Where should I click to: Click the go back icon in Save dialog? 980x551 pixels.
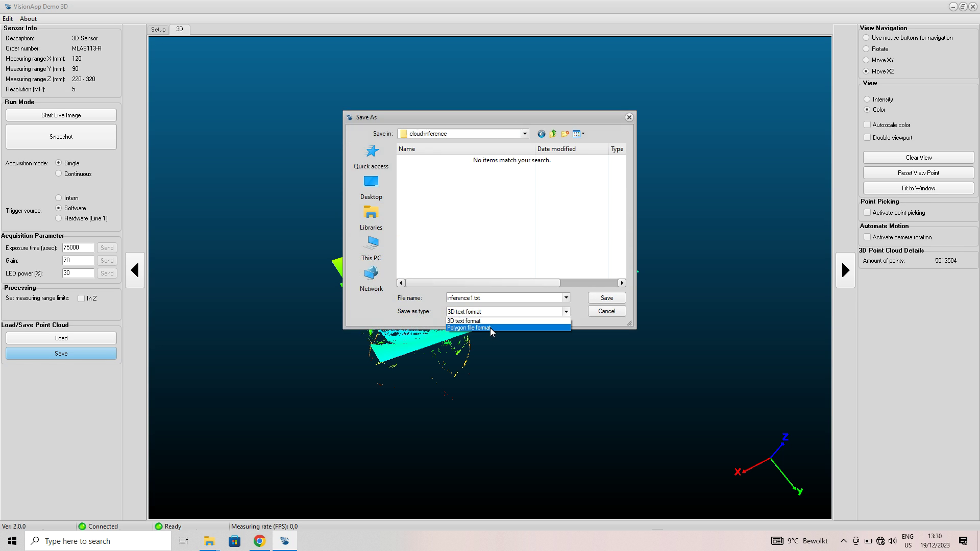click(541, 134)
